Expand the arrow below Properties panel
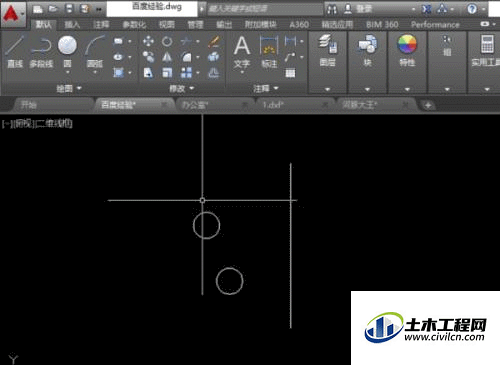 click(x=407, y=89)
